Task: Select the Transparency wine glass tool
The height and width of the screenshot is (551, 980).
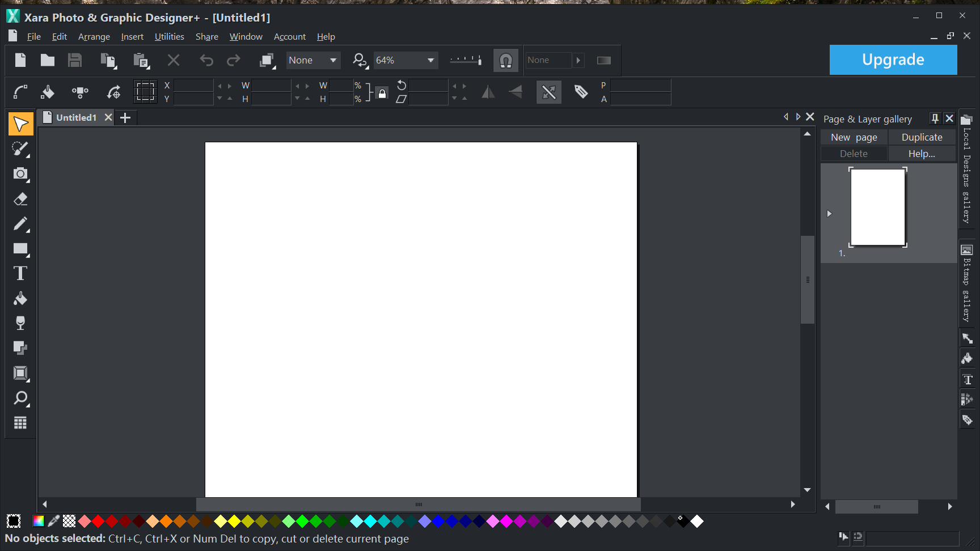Action: click(21, 323)
